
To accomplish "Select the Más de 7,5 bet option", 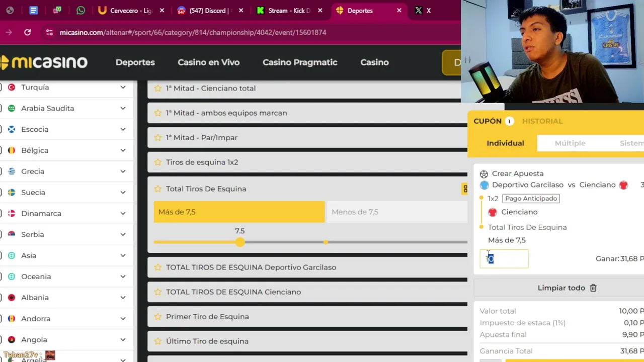I will pos(239,212).
